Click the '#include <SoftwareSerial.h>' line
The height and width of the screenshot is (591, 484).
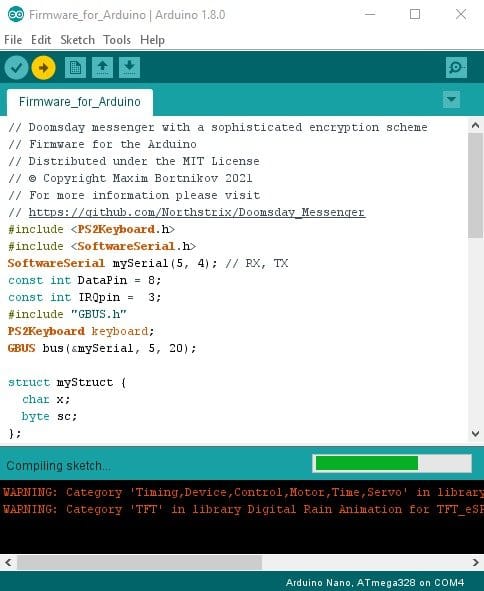click(102, 246)
